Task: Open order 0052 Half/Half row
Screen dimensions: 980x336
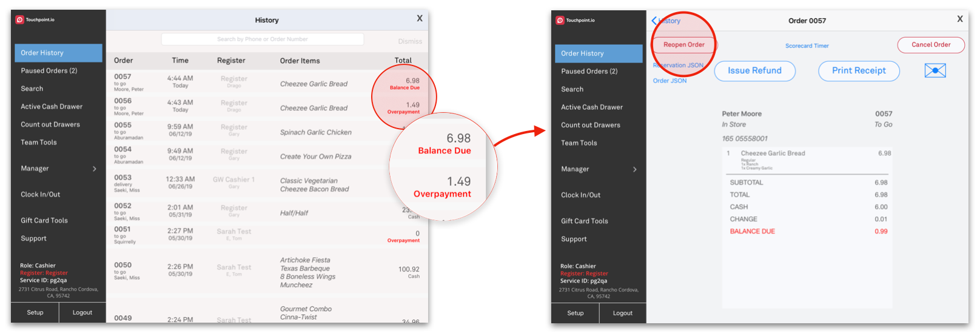Action: (x=267, y=212)
